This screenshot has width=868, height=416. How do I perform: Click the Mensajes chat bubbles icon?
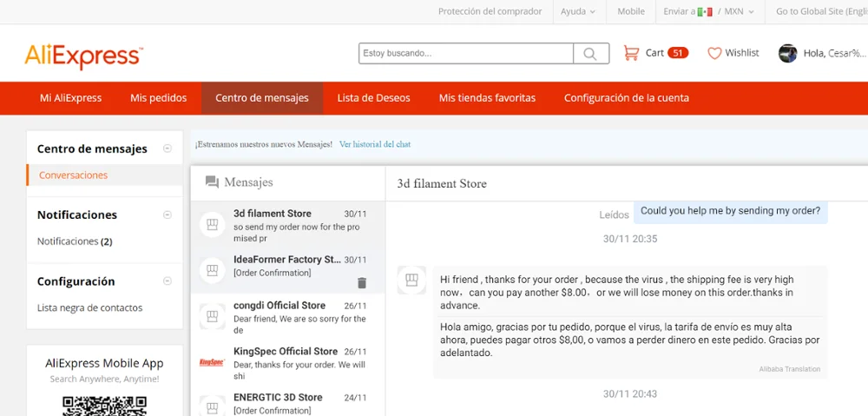pyautogui.click(x=212, y=182)
